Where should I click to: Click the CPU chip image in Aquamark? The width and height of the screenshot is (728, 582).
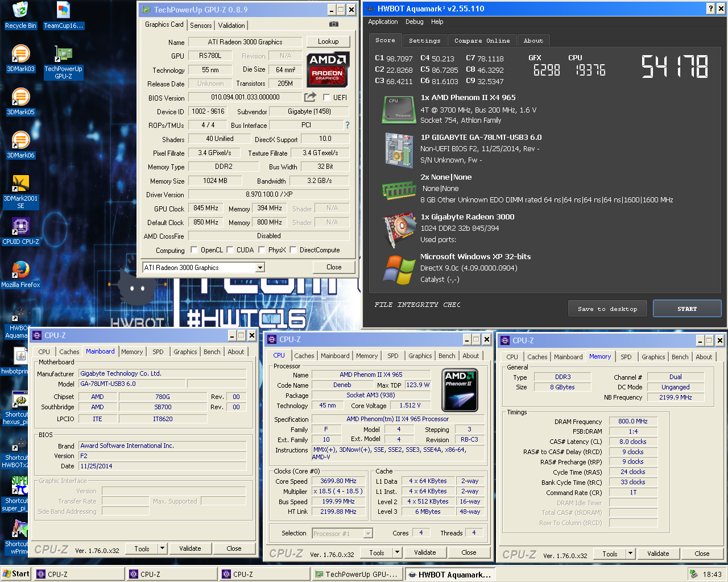click(x=398, y=109)
